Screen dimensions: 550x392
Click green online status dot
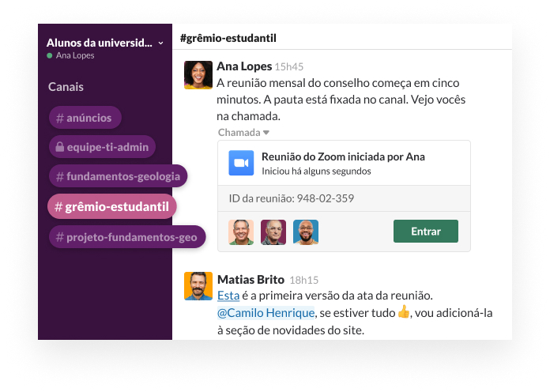(x=50, y=56)
